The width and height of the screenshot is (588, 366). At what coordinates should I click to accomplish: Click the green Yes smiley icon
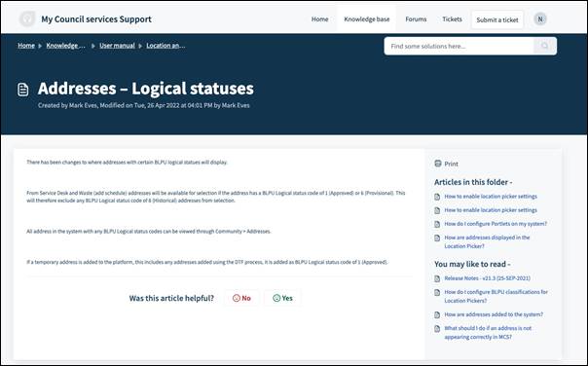(x=276, y=298)
